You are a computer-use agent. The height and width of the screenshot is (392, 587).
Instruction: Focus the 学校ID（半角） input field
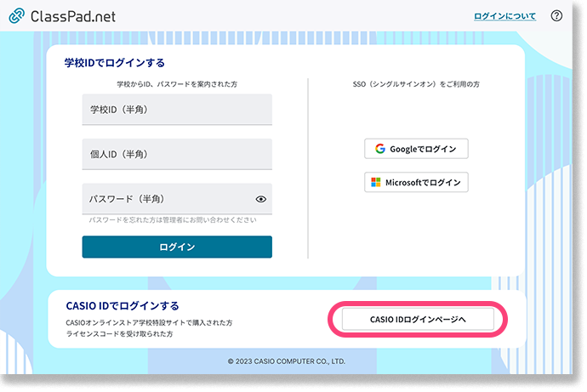tap(177, 110)
